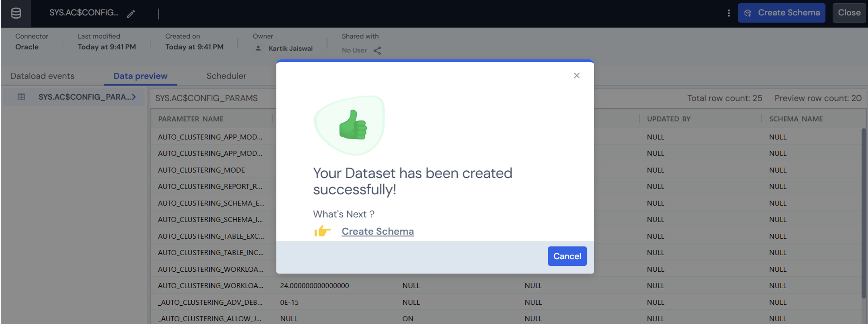
Task: Select the Data preview tab
Action: [140, 76]
